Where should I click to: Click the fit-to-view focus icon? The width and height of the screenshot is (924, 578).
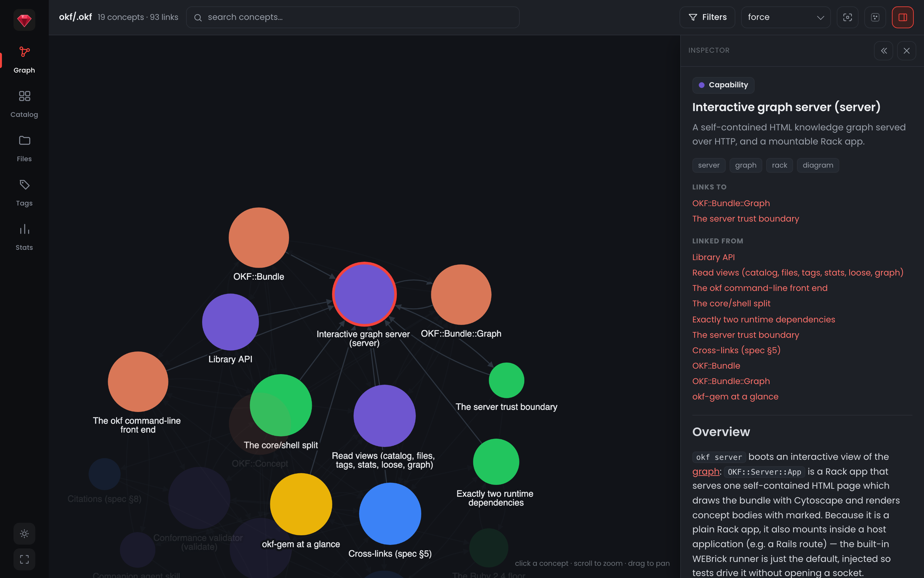pyautogui.click(x=848, y=17)
